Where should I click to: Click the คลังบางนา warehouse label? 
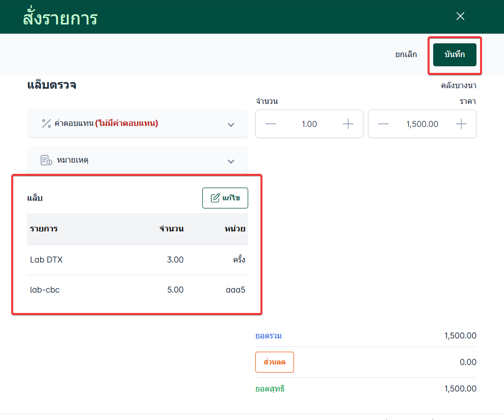click(459, 86)
